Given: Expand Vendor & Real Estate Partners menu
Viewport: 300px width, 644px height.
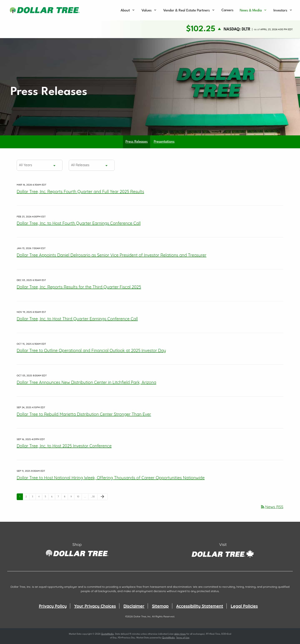Looking at the screenshot, I should tap(189, 10).
